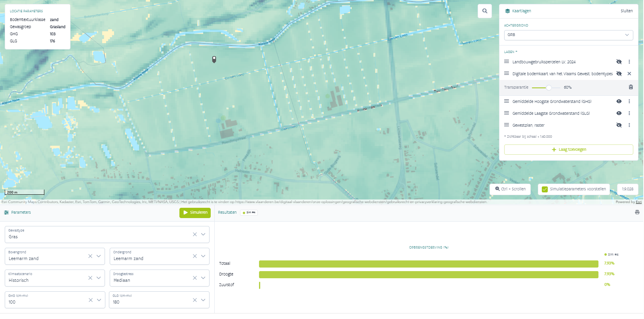The height and width of the screenshot is (319, 644).
Task: Open options menu for Landbouwgebruikspercelen layer
Action: 629,62
